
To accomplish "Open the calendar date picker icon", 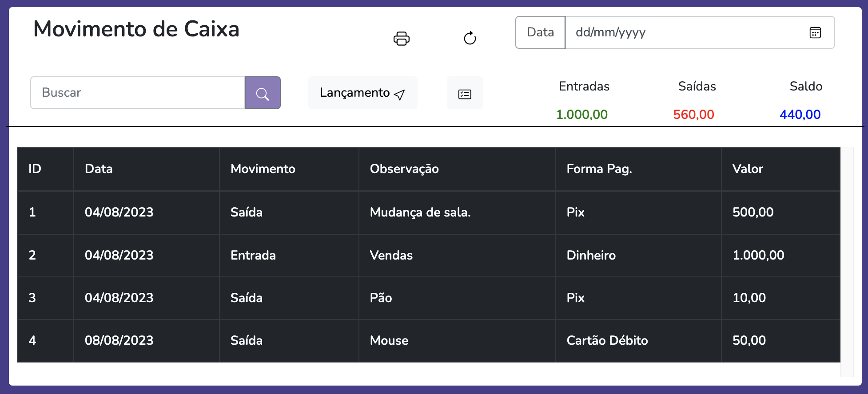I will [x=815, y=32].
